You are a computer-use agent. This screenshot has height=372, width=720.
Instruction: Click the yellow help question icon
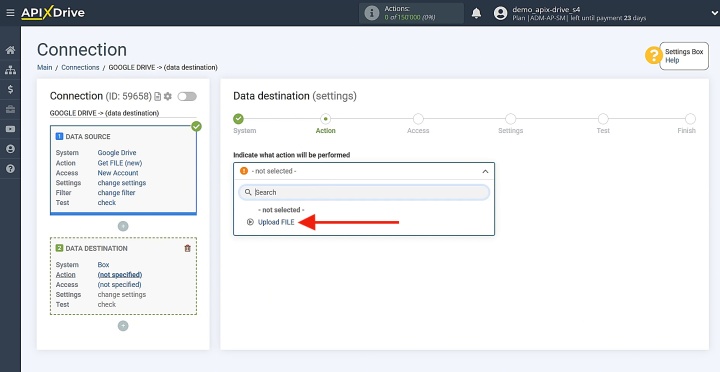click(653, 56)
